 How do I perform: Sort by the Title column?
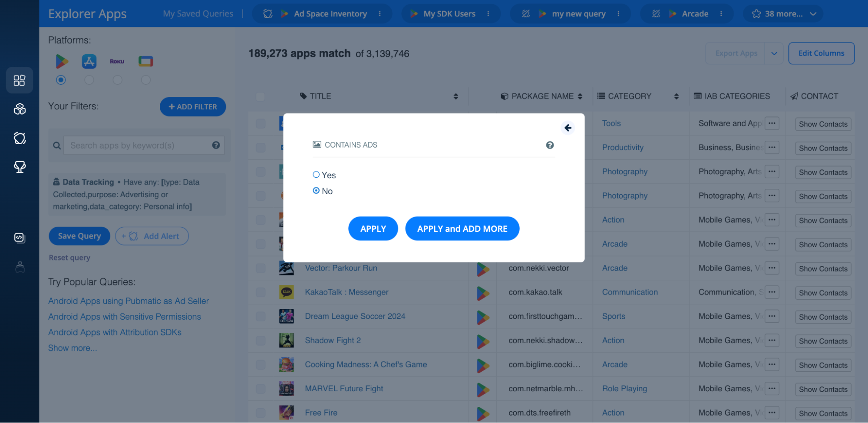pos(455,96)
